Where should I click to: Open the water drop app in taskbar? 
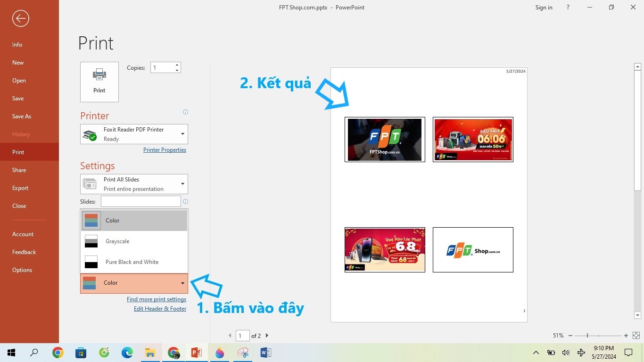pyautogui.click(x=220, y=353)
